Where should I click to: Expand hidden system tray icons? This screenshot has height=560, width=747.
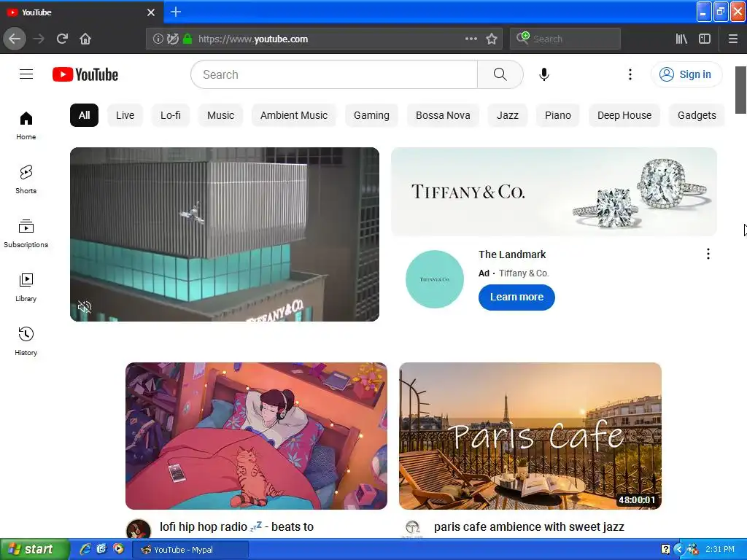click(x=679, y=550)
